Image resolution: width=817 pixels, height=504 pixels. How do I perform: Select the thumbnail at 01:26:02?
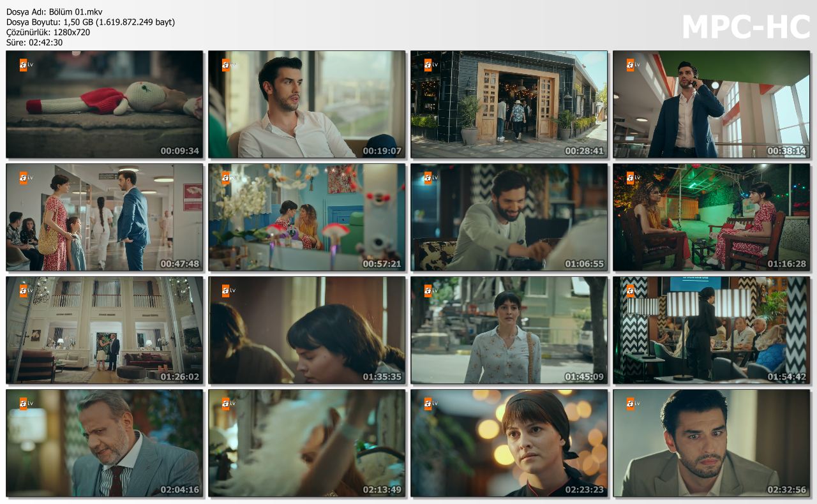tap(105, 330)
